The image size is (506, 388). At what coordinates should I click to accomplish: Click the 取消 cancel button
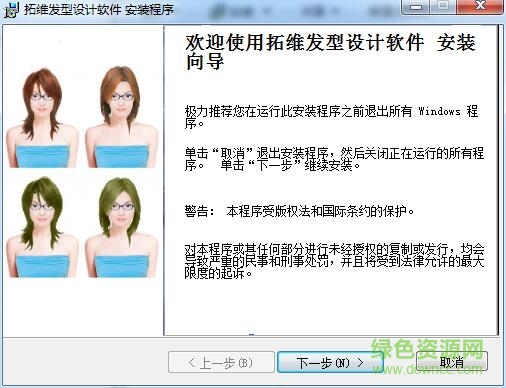coord(452,362)
